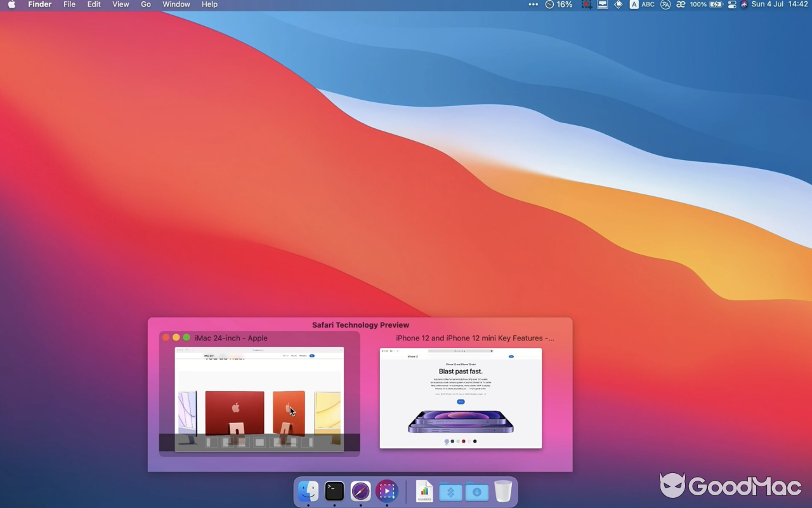Open the overflow ellipsis menu in the menu bar
The width and height of the screenshot is (812, 508).
coord(533,4)
